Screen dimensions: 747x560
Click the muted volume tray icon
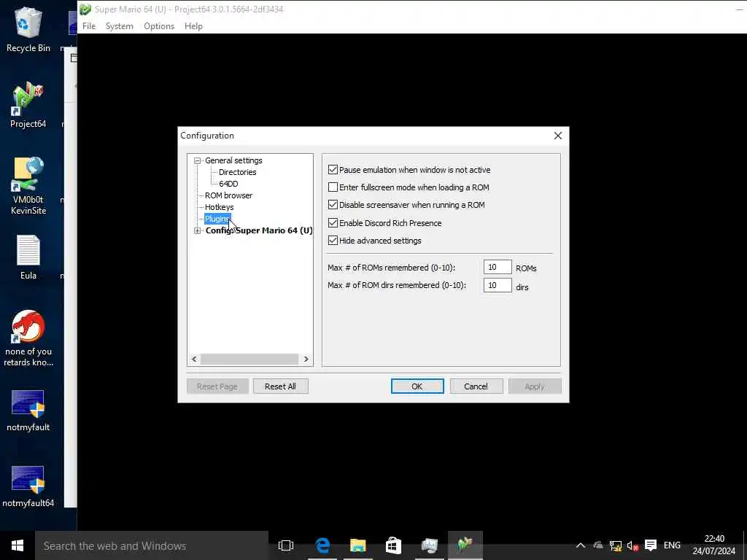pyautogui.click(x=632, y=545)
